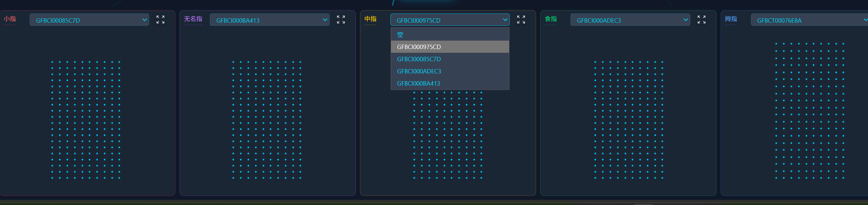
Task: Open the 小指 device dropdown
Action: click(x=89, y=20)
